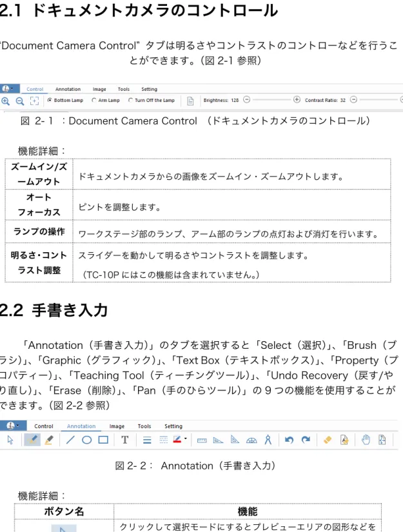Click the Contrast Ratio slider track
The height and width of the screenshot is (532, 403).
click(x=378, y=100)
